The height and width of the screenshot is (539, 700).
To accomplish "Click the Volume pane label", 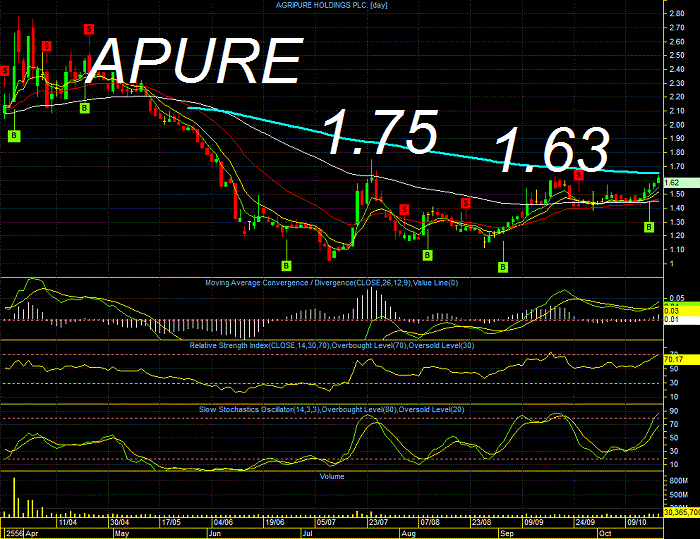I will (x=332, y=476).
